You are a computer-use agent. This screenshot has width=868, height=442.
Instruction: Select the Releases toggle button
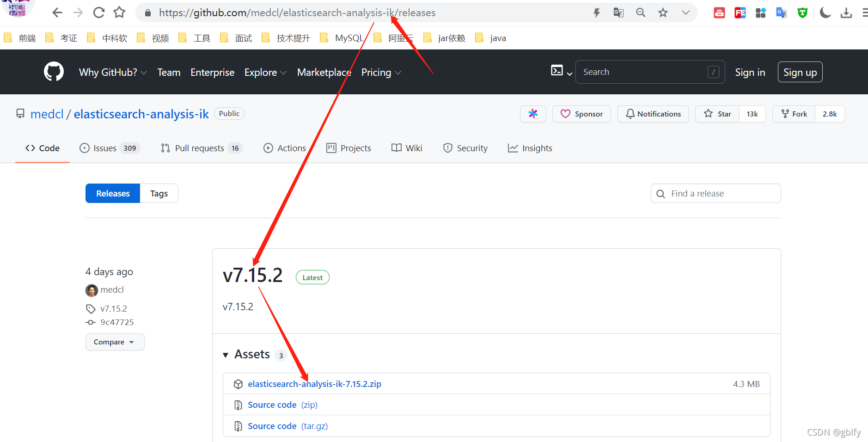(x=113, y=193)
